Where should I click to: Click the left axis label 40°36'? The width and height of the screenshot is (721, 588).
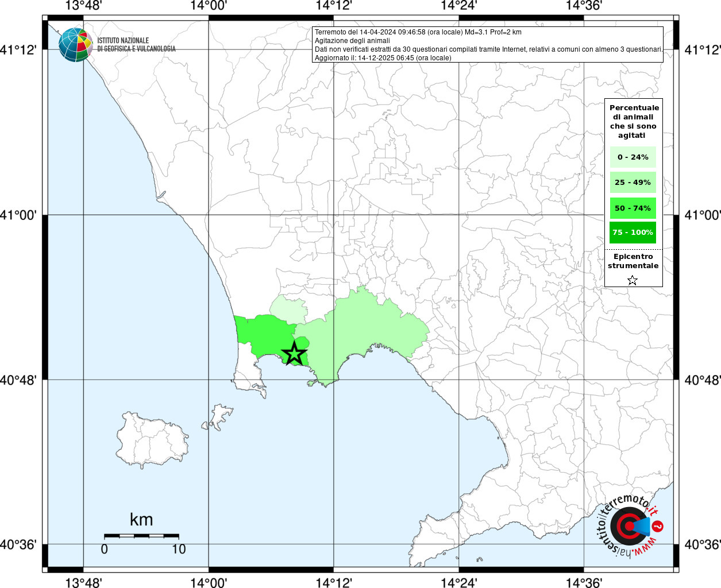click(x=18, y=544)
